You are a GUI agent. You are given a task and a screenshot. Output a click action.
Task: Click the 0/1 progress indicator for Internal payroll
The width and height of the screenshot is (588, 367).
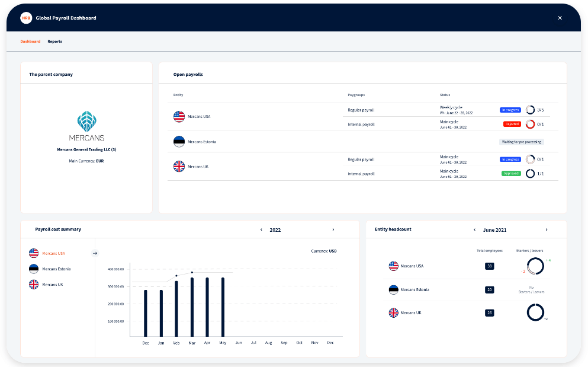click(x=531, y=124)
